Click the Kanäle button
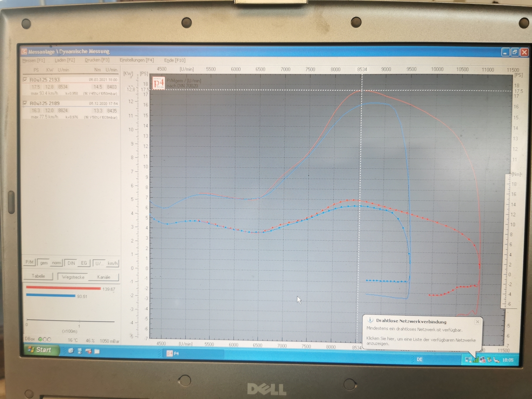Image resolution: width=532 pixels, height=399 pixels. point(104,277)
